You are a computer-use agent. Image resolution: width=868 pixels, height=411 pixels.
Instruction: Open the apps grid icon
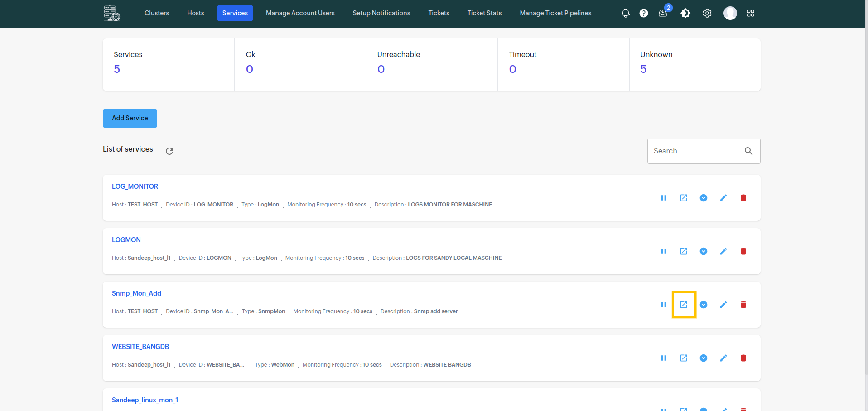751,13
